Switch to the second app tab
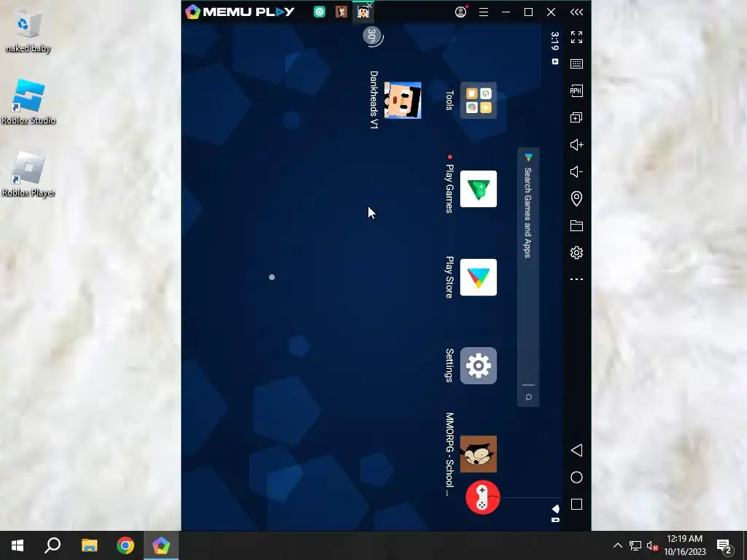Viewport: 747px width, 560px height. tap(341, 12)
